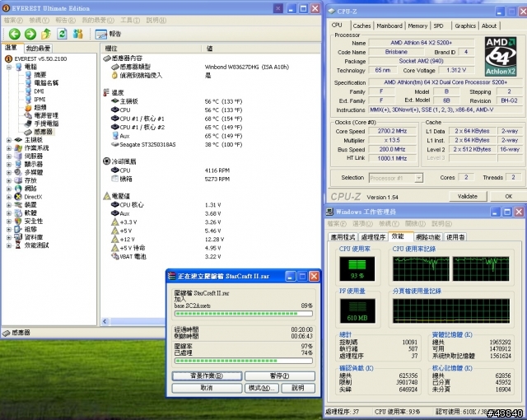Open the SPD tab in CPU-Z

point(438,26)
